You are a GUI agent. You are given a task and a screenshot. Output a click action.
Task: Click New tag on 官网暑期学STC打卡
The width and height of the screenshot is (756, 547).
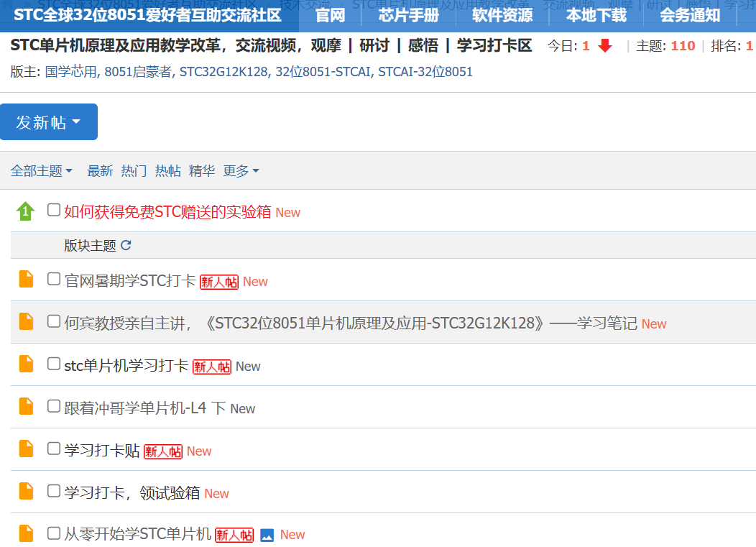pyautogui.click(x=255, y=282)
